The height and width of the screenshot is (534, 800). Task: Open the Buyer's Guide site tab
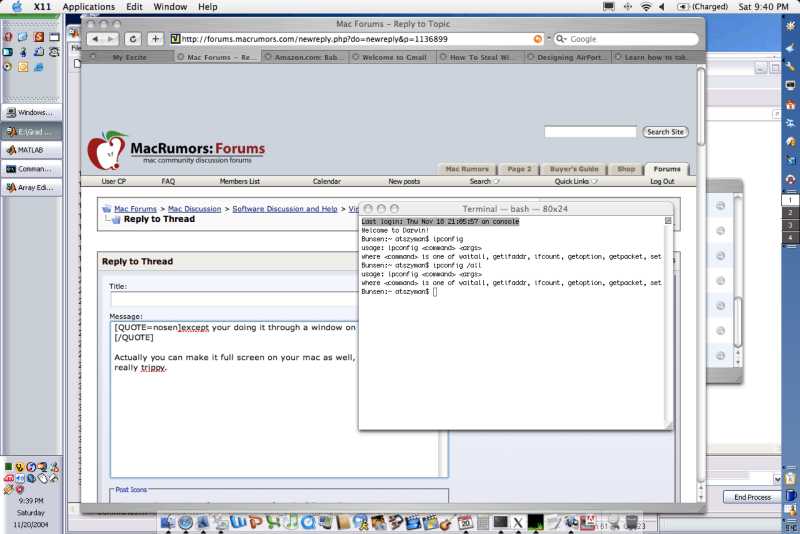[573, 169]
